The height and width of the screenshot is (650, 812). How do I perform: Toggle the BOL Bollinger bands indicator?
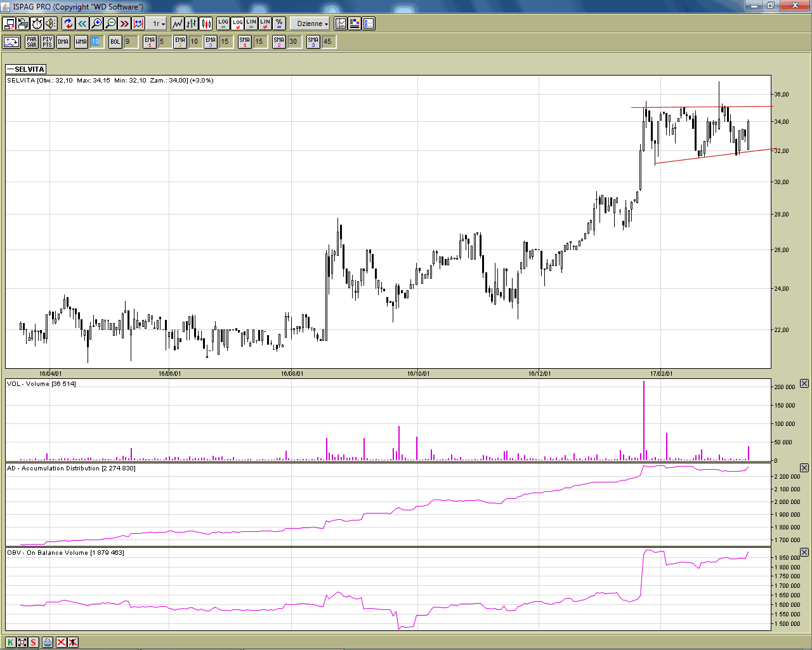115,42
